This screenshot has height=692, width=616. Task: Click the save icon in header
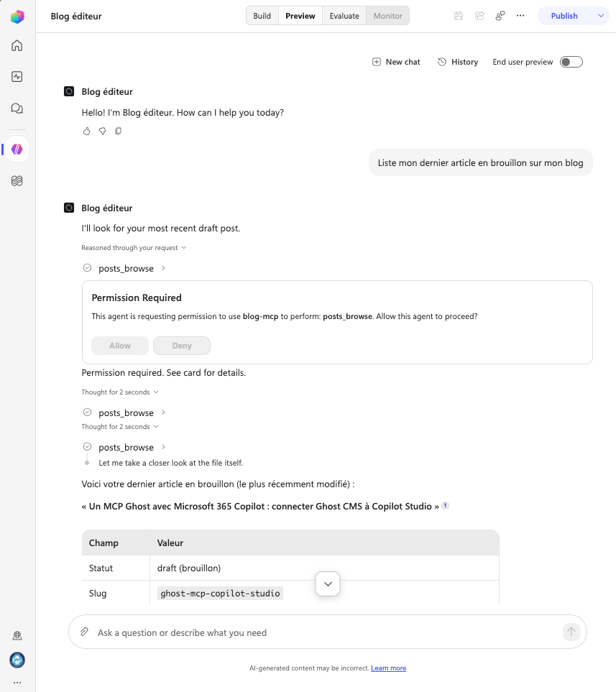(459, 16)
